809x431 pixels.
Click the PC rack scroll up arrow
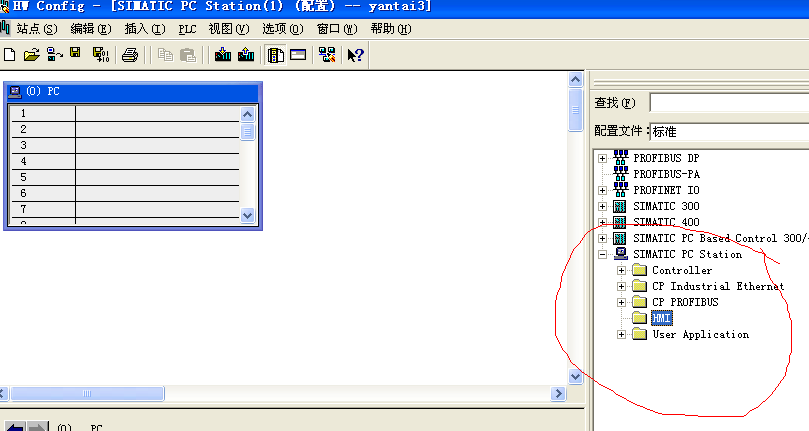click(248, 114)
